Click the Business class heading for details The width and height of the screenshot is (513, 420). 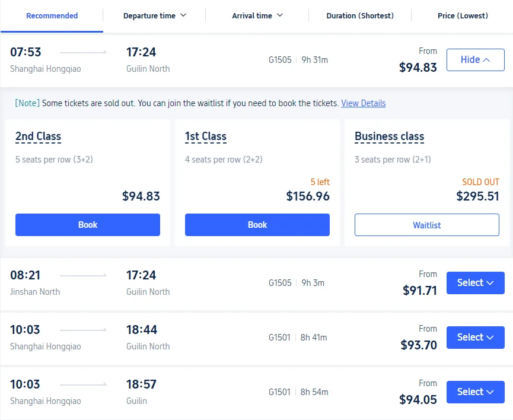click(389, 136)
